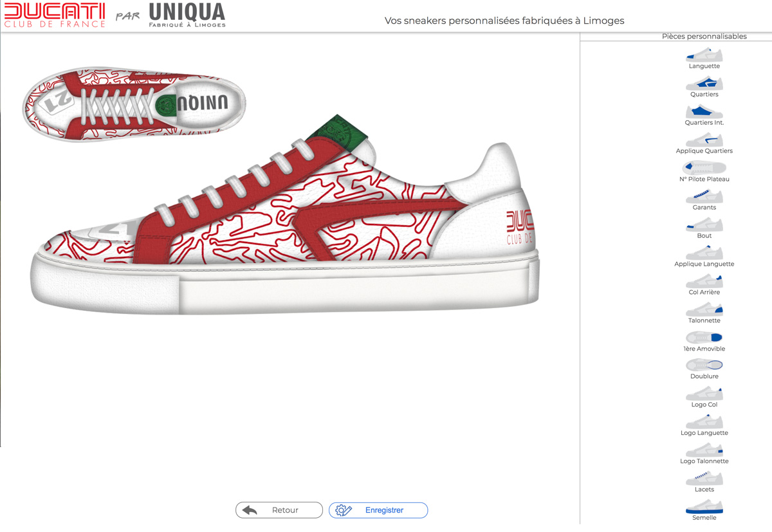Click the 'Applique Quartiers' label text
Screen dimensions: 772x532
(704, 151)
